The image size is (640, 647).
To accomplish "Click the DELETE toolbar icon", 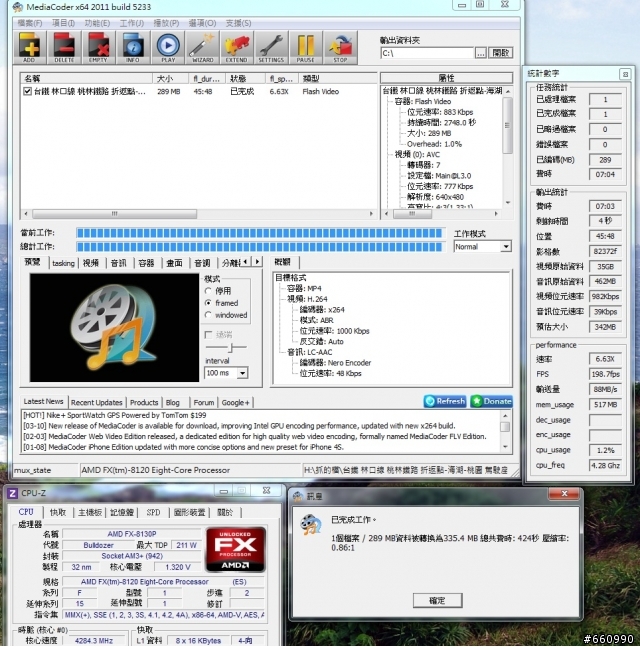I will coord(64,47).
